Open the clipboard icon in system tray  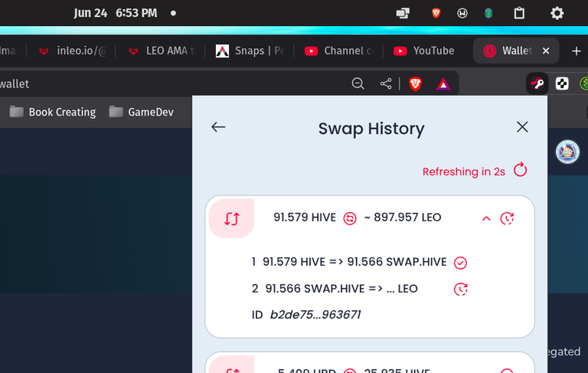[x=519, y=13]
